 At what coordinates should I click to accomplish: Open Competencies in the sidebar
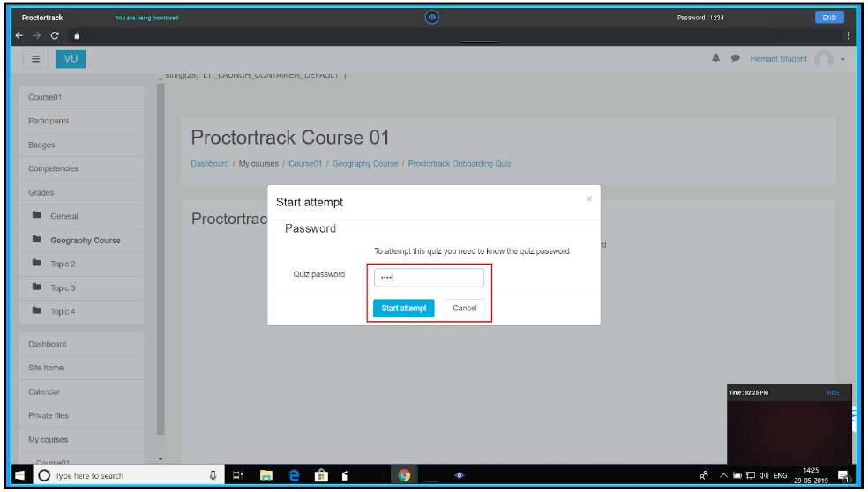pos(81,168)
